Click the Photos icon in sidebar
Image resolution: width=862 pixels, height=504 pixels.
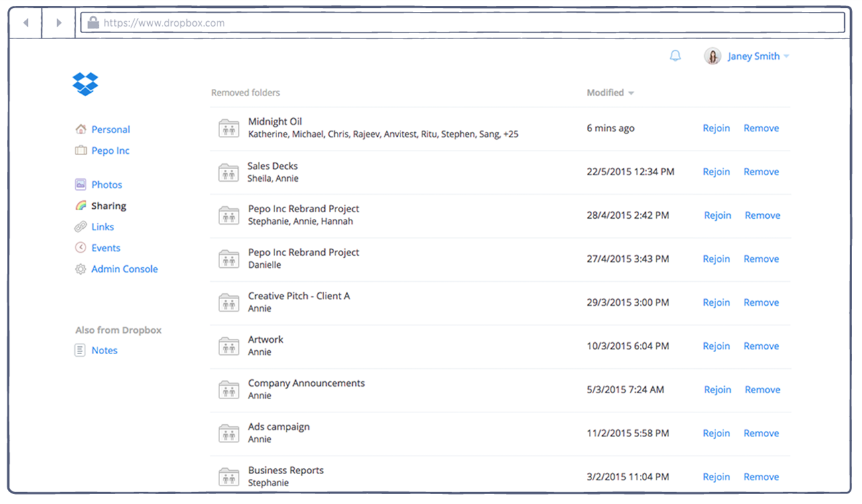click(x=80, y=185)
